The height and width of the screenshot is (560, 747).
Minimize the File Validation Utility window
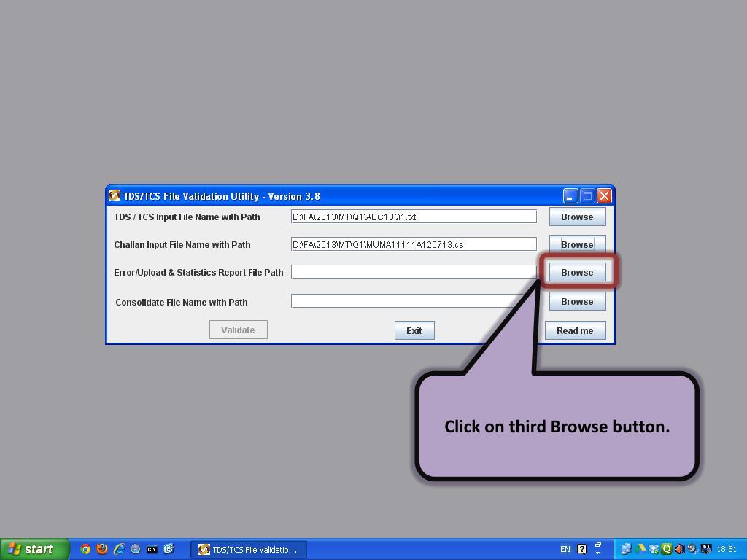click(570, 195)
